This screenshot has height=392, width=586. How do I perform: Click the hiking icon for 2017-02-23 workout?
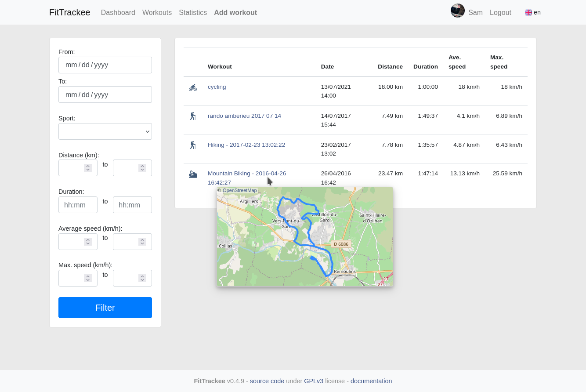pyautogui.click(x=193, y=145)
